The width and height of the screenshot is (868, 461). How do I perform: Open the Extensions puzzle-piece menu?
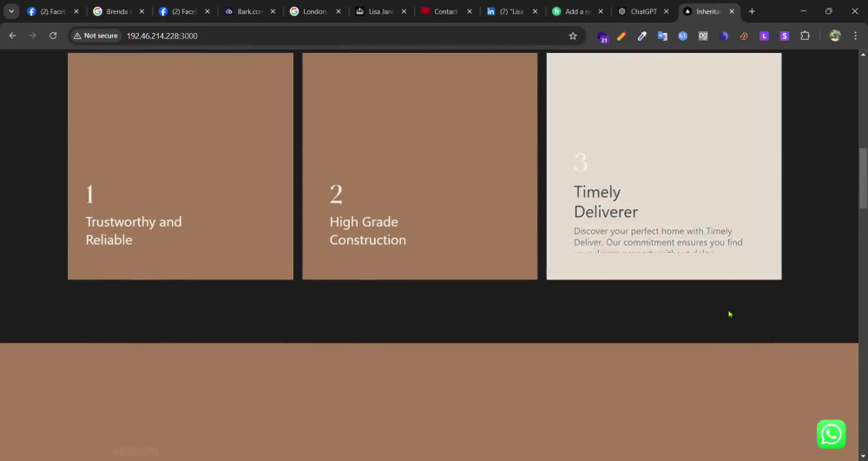pyautogui.click(x=805, y=36)
